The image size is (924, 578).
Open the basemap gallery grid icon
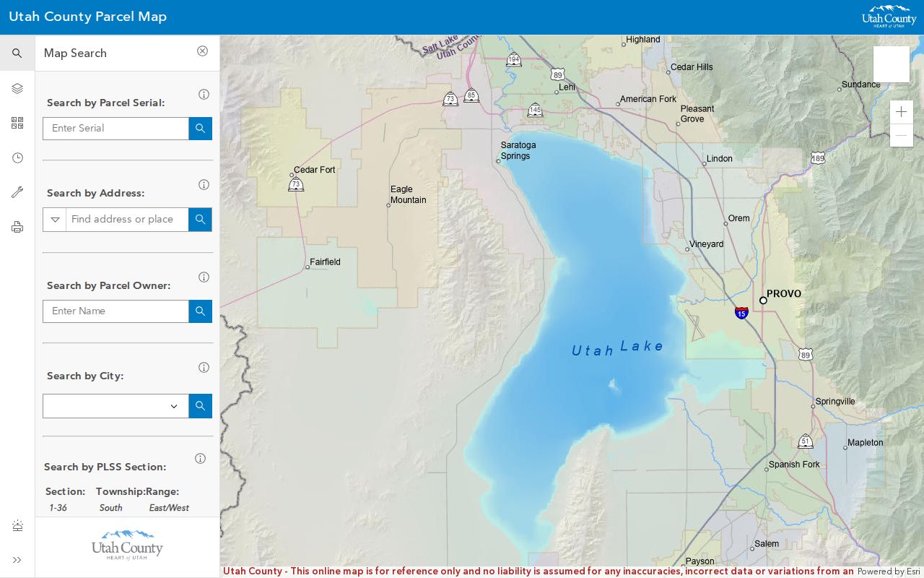[17, 123]
